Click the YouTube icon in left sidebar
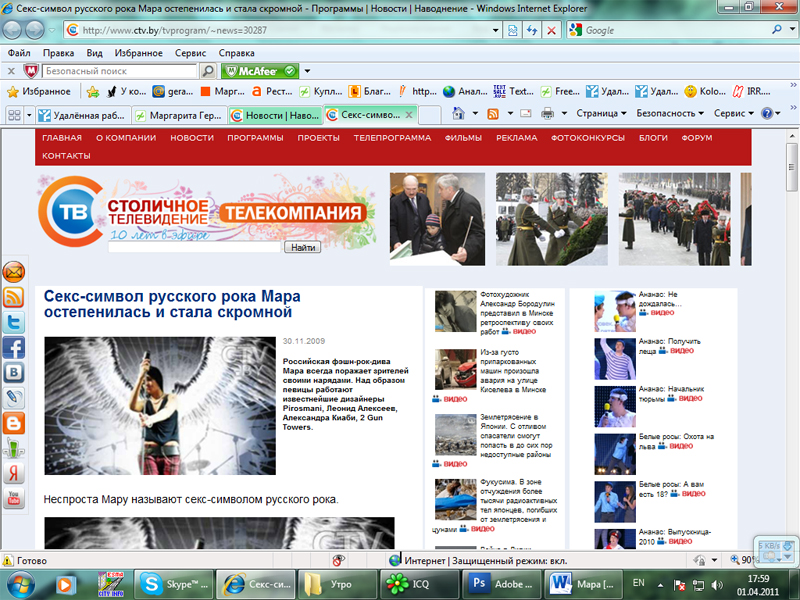 [14, 497]
